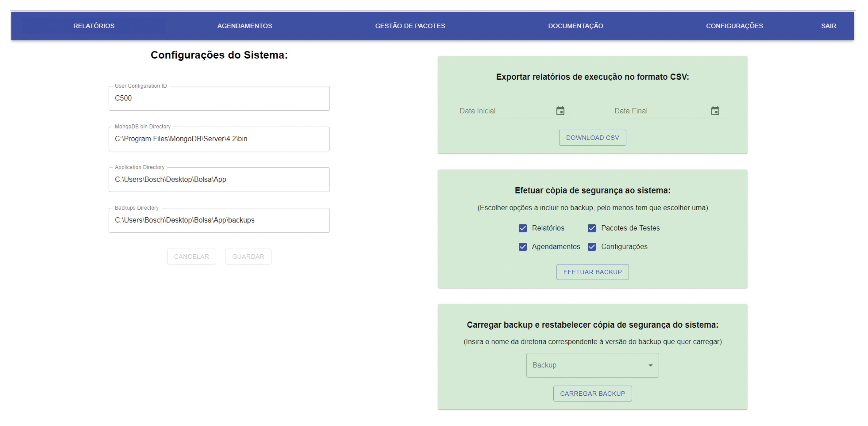Click Sair to log out
Viewport: 868px width, 426px height.
coord(829,26)
